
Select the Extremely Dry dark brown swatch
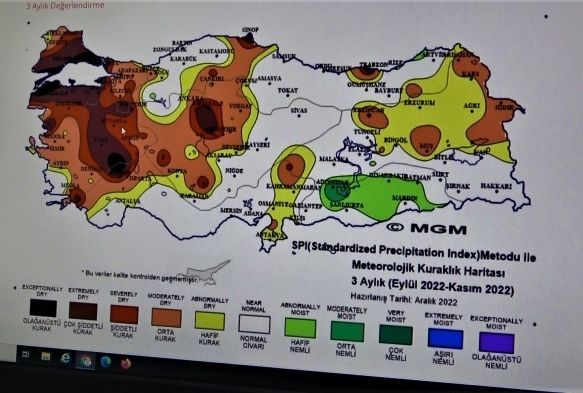pos(83,311)
